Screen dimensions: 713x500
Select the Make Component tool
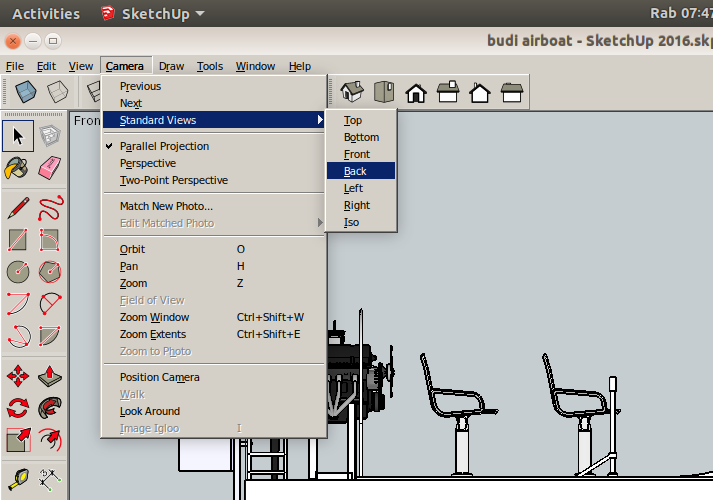click(x=50, y=136)
